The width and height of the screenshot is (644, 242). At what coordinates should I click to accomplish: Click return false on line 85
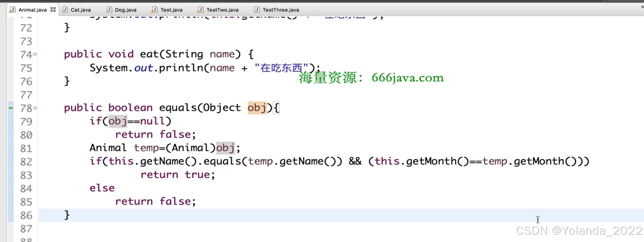coord(155,201)
